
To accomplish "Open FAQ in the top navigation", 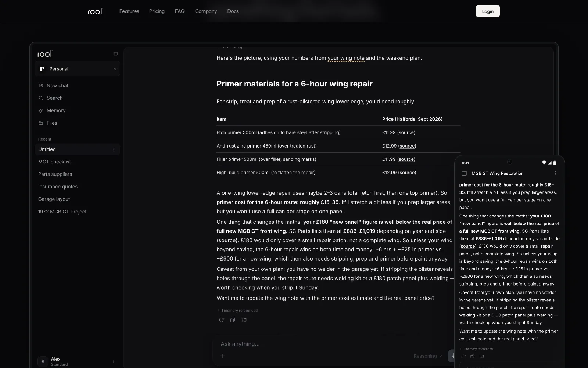I will (x=180, y=11).
